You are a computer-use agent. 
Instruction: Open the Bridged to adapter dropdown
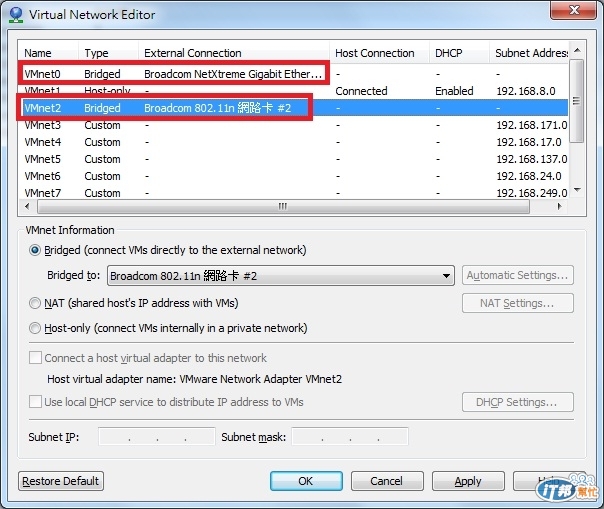(x=281, y=275)
